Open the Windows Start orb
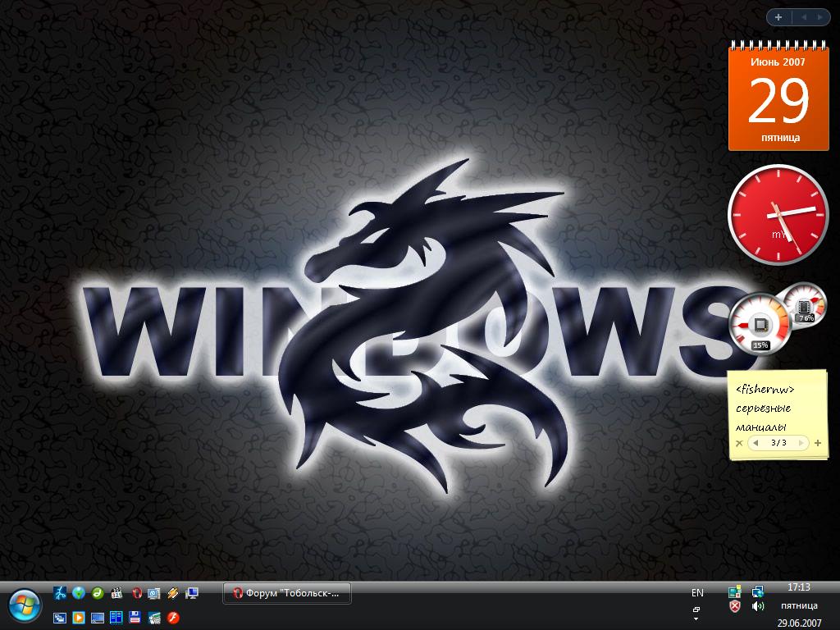840x630 pixels. 24,606
